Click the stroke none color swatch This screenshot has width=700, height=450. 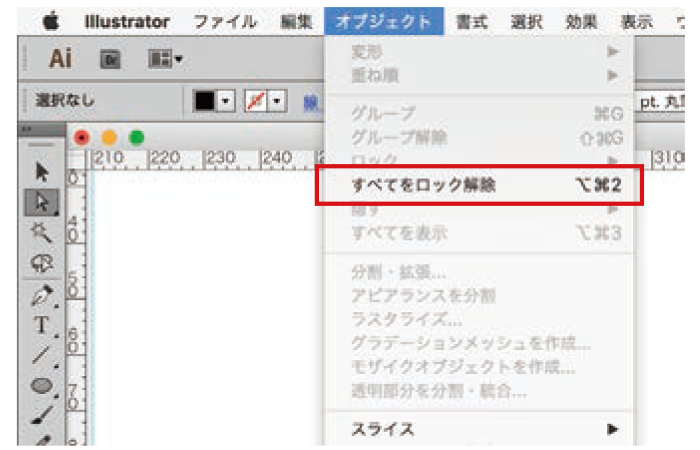click(x=256, y=101)
